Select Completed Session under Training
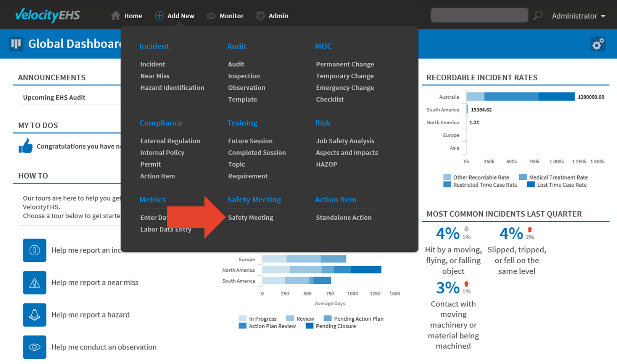The width and height of the screenshot is (617, 364). pos(257,153)
